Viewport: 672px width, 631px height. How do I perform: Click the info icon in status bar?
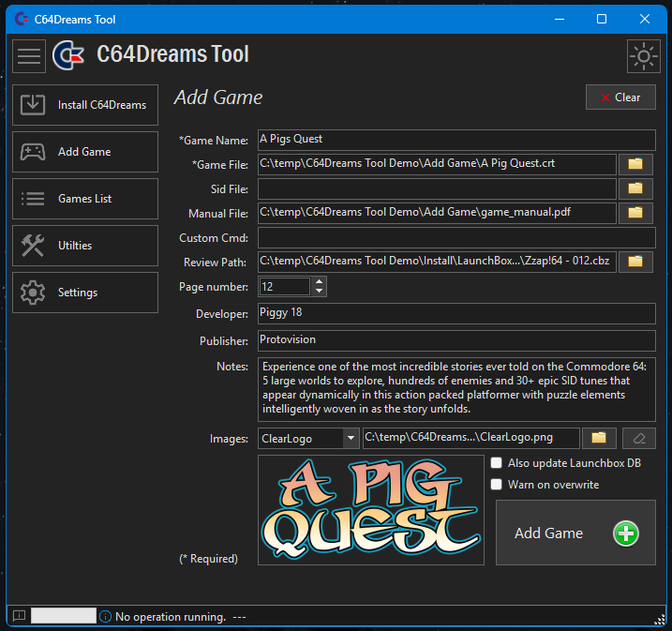[105, 616]
